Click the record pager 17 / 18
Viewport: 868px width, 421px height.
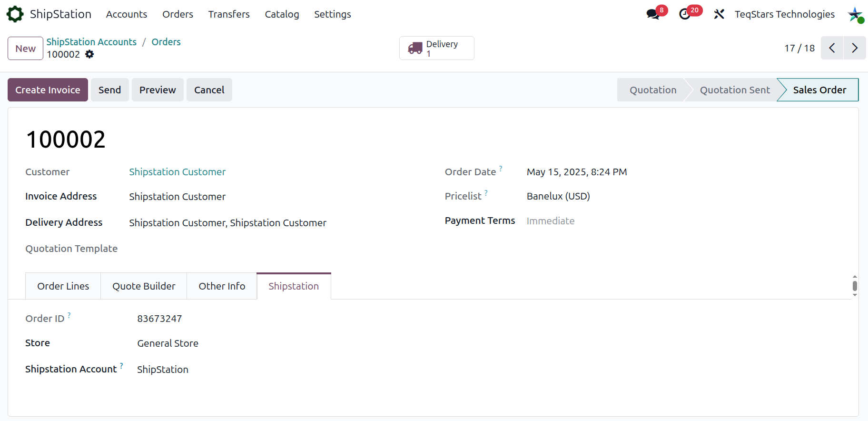point(799,48)
